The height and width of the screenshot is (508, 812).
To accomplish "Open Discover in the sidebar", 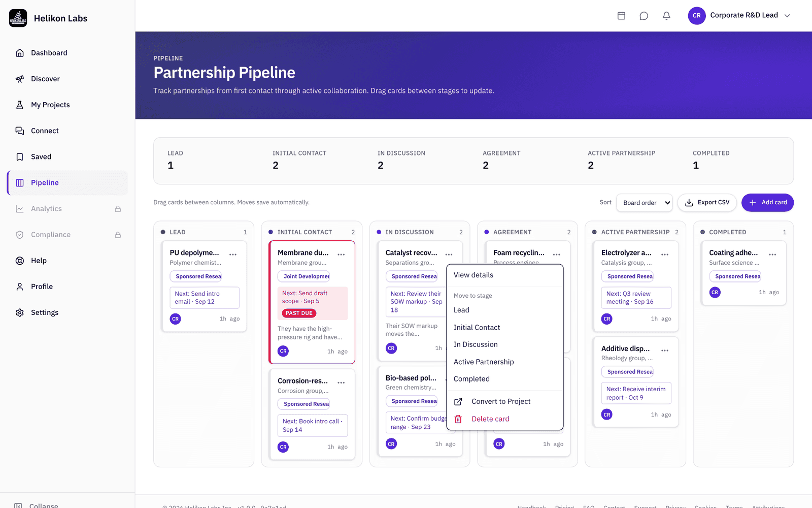I will click(67, 79).
